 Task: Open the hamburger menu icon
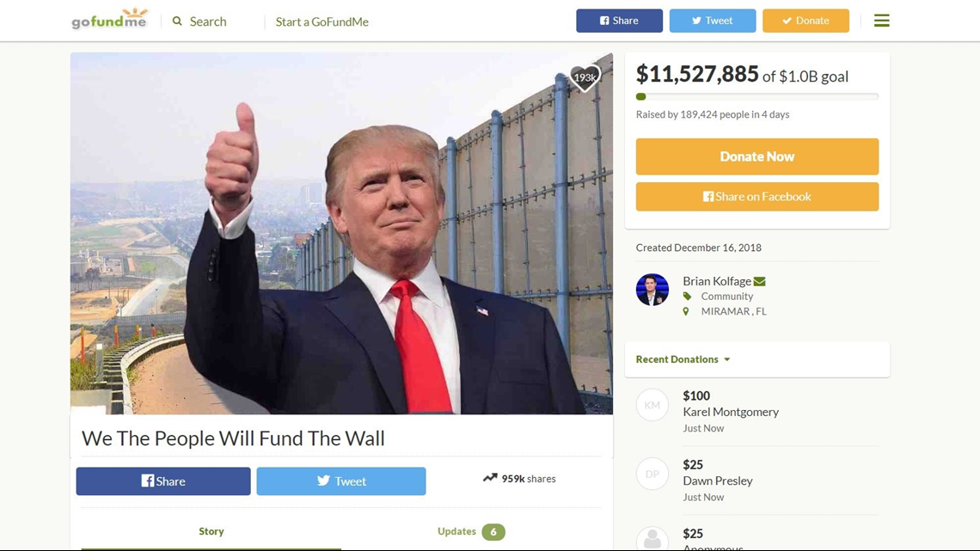tap(881, 21)
